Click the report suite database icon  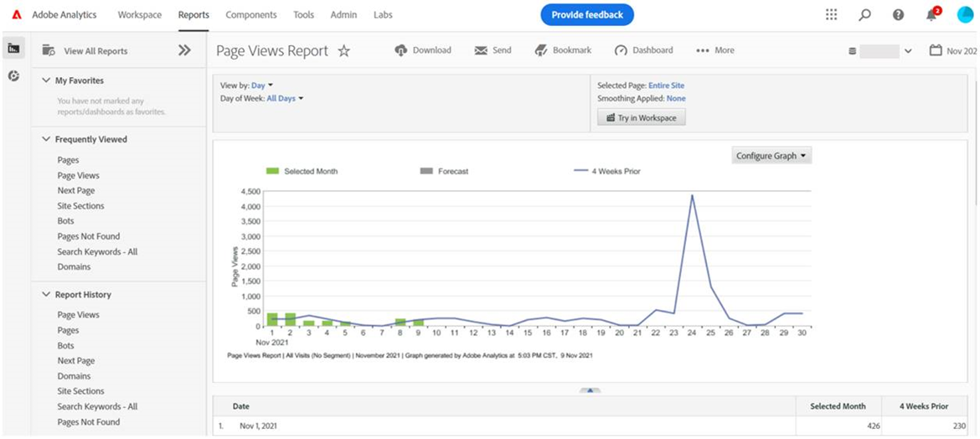pos(852,51)
